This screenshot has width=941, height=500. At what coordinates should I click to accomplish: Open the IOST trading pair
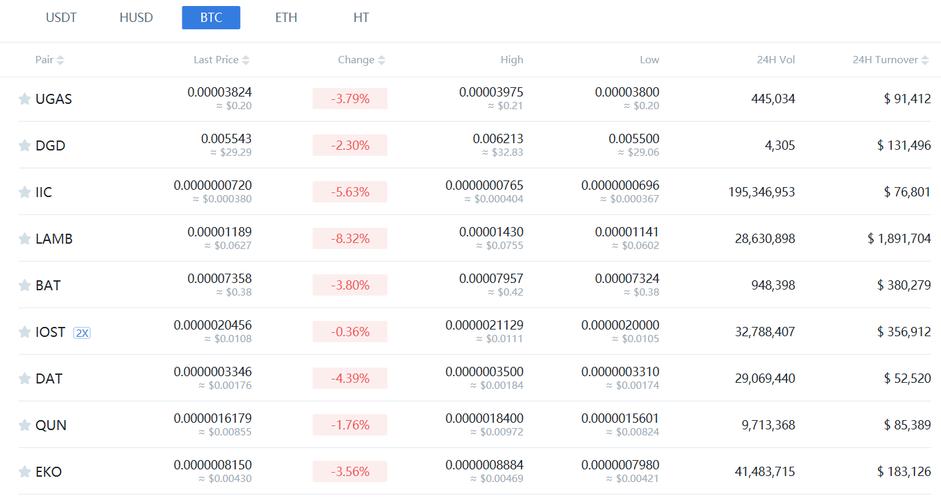point(50,332)
